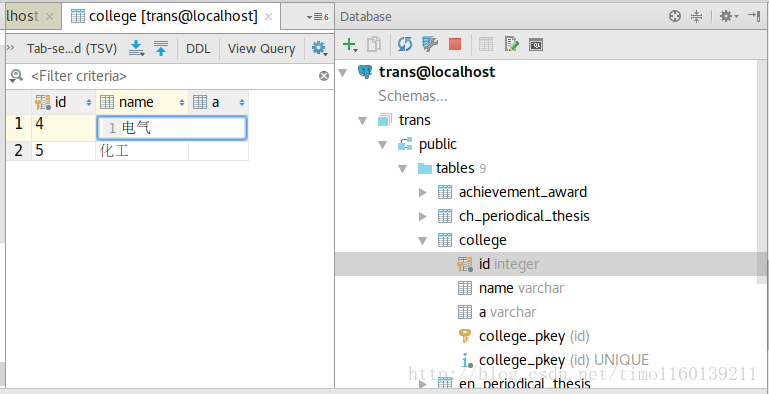Click the green plus New icon in Database panel
The width and height of the screenshot is (769, 394).
point(350,45)
